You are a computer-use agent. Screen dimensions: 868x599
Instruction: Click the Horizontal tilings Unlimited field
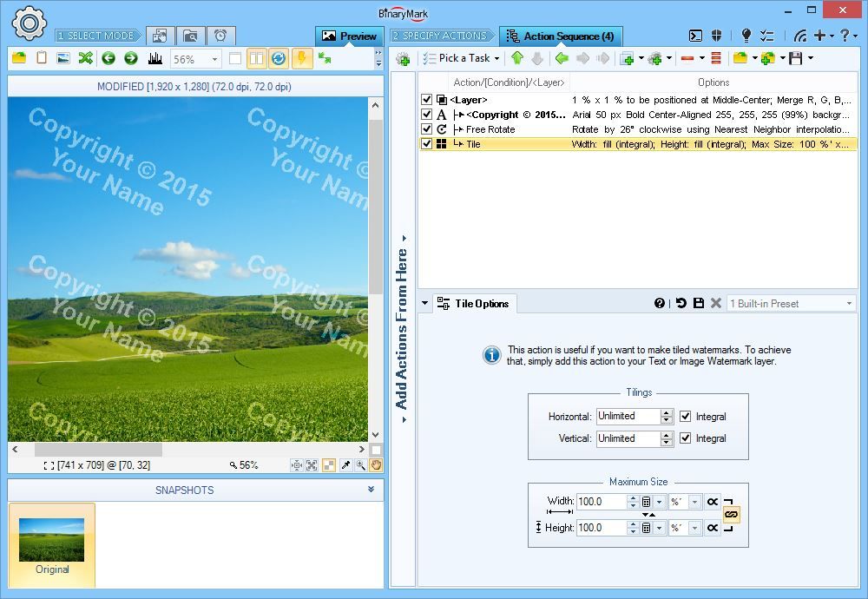coord(628,417)
